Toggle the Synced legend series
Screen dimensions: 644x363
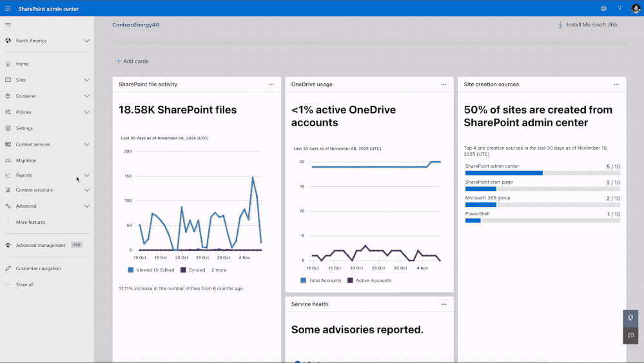click(x=193, y=270)
